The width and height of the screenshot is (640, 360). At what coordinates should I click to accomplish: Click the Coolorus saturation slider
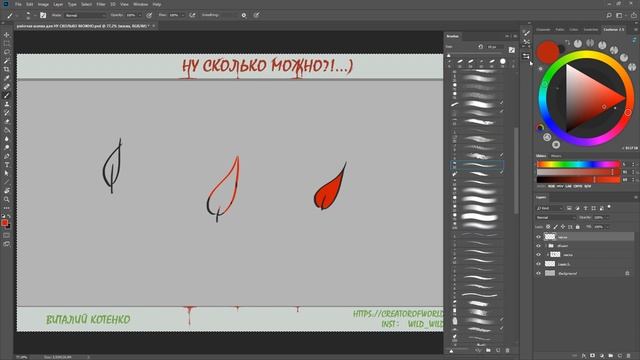tap(578, 172)
